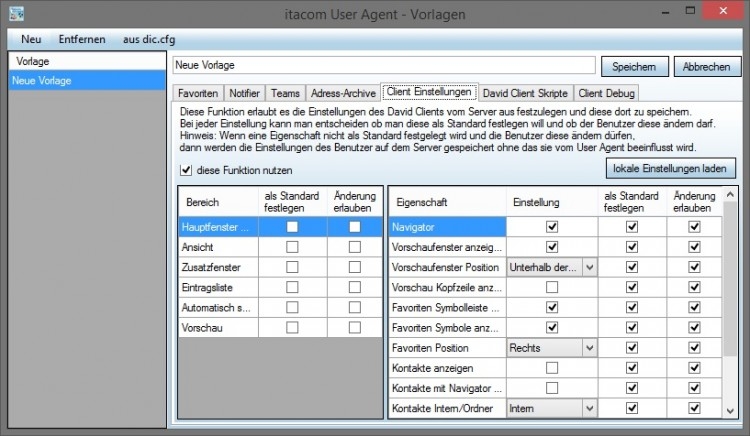Click the properties scrollbar up arrow
This screenshot has width=750, height=436.
click(x=730, y=194)
